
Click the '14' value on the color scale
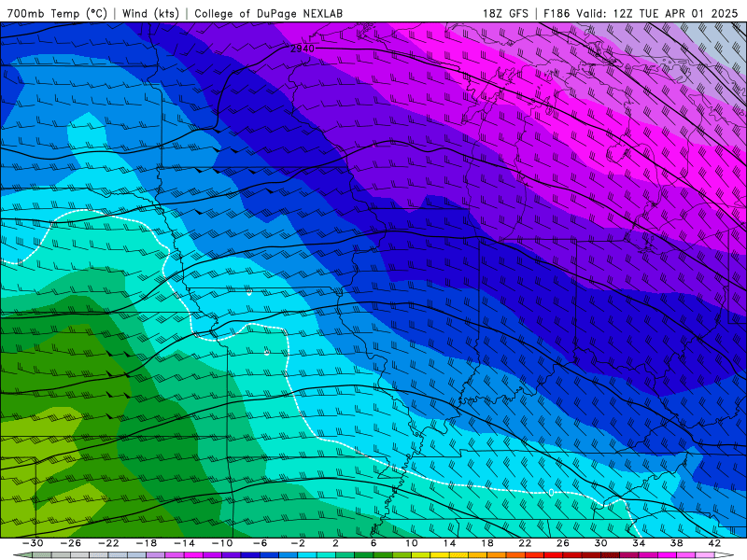449,543
